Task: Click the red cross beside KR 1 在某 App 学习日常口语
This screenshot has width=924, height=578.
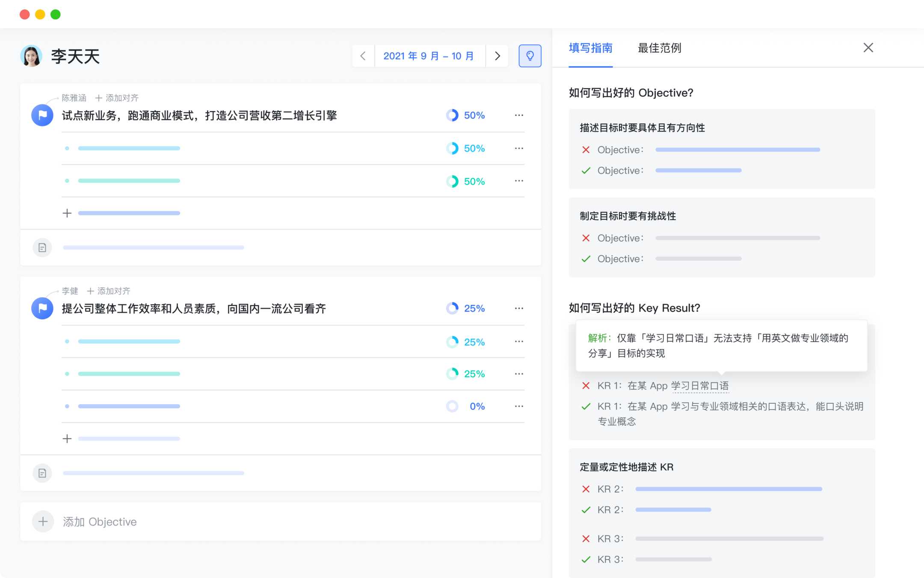Action: coord(586,386)
